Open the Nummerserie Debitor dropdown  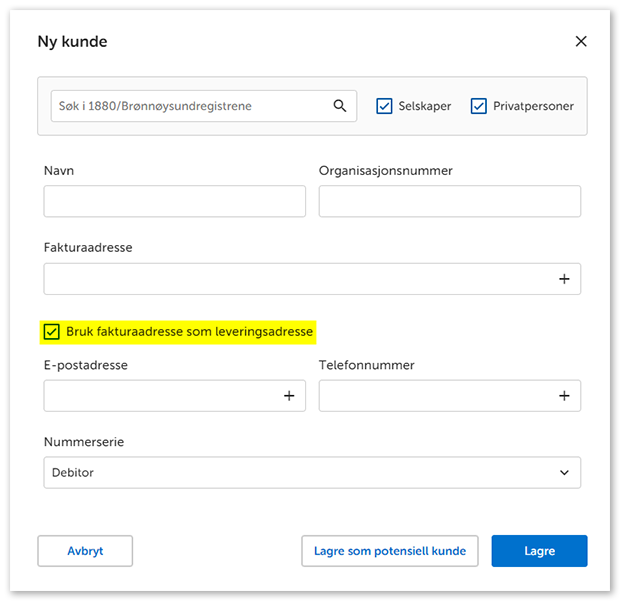(x=300, y=472)
